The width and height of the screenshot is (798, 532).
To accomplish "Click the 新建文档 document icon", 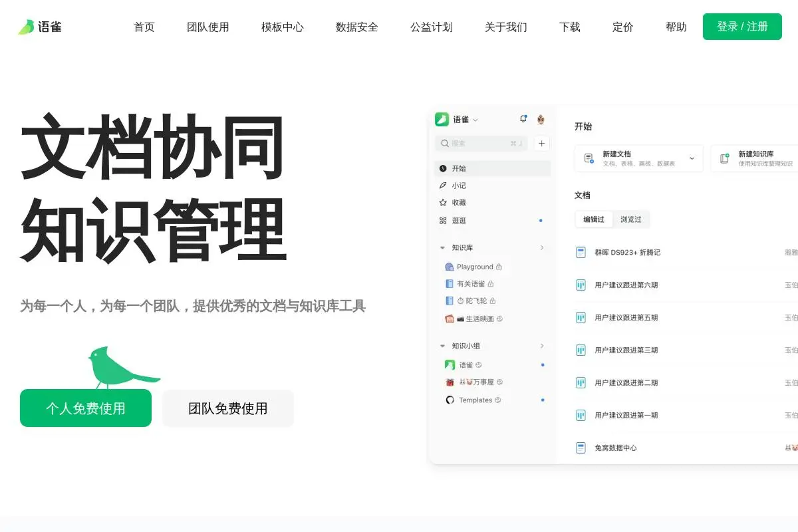I will click(589, 158).
